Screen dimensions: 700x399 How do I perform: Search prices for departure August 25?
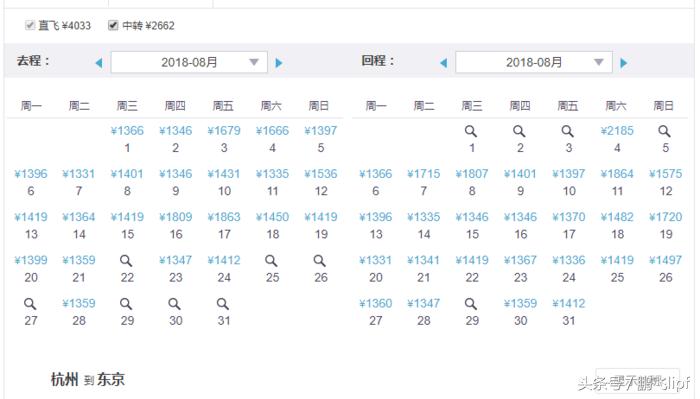point(271,260)
